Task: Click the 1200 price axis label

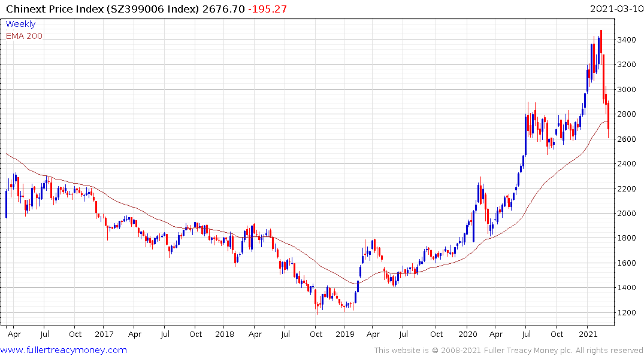Action: (x=627, y=313)
